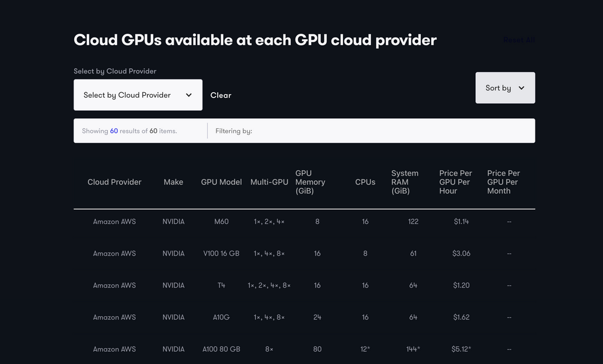Click the GPU Memory (GiB) header
The image size is (603, 364).
310,181
